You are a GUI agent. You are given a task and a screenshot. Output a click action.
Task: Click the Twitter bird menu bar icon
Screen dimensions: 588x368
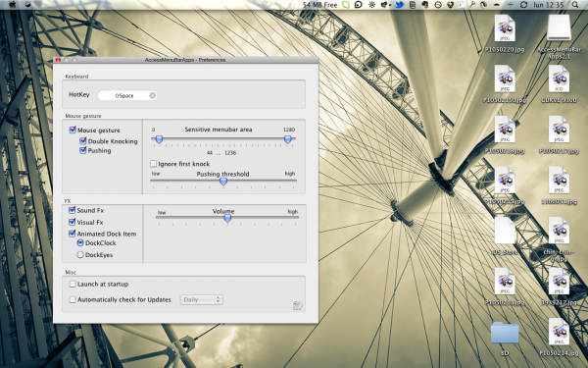(400, 5)
